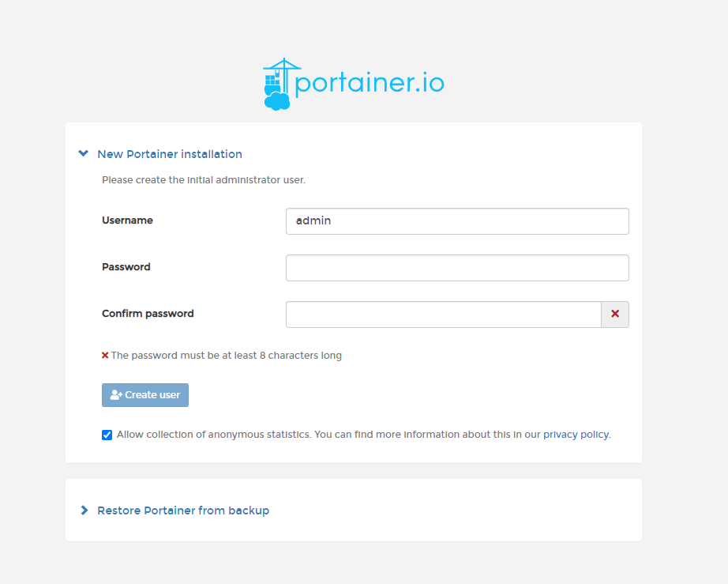Click the red X before password length warning
Image resolution: width=728 pixels, height=584 pixels.
click(x=105, y=356)
